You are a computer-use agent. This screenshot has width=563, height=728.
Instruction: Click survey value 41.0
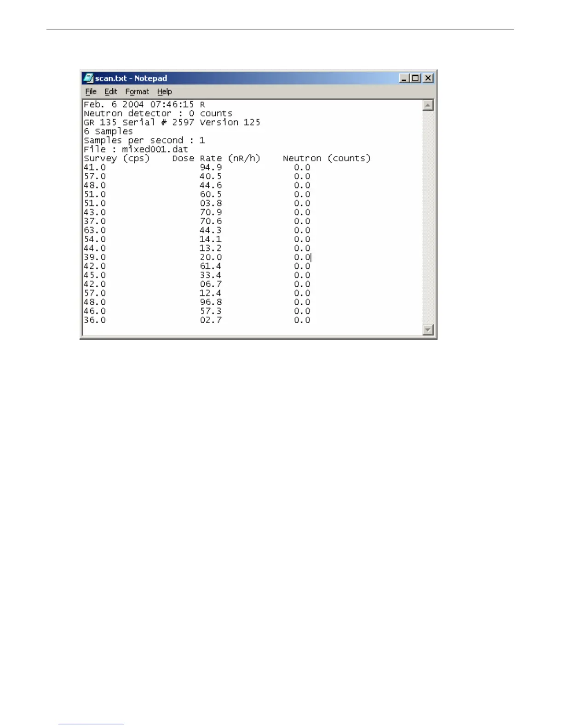click(94, 167)
